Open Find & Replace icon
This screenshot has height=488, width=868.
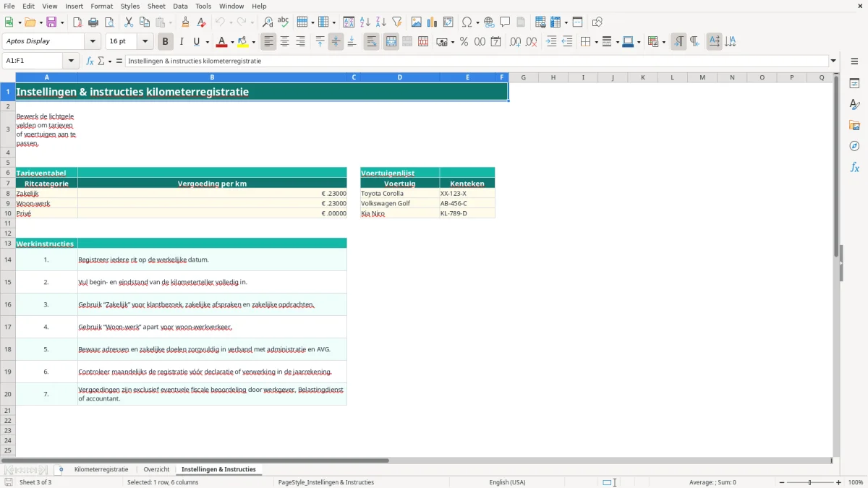[x=267, y=22]
